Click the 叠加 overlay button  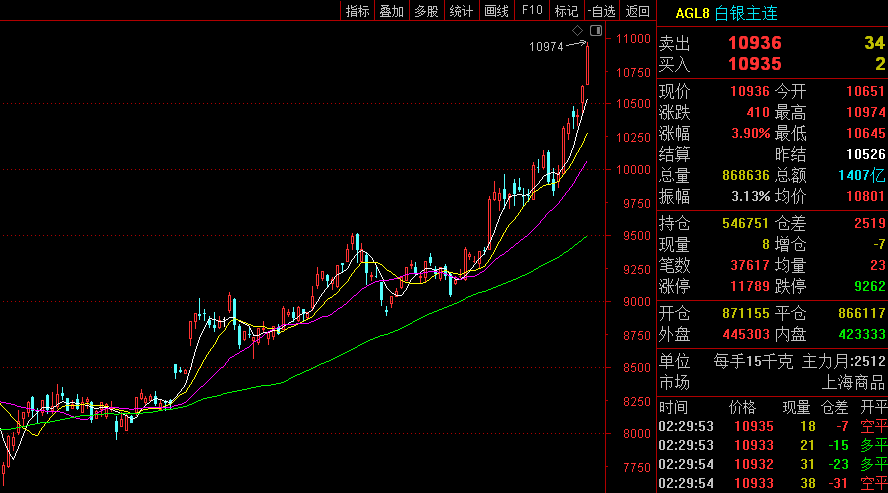click(x=391, y=11)
